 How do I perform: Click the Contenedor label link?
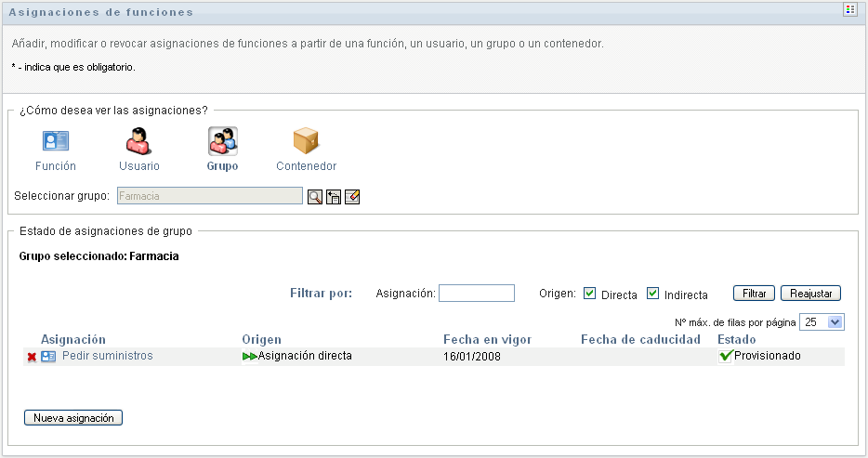(x=306, y=166)
